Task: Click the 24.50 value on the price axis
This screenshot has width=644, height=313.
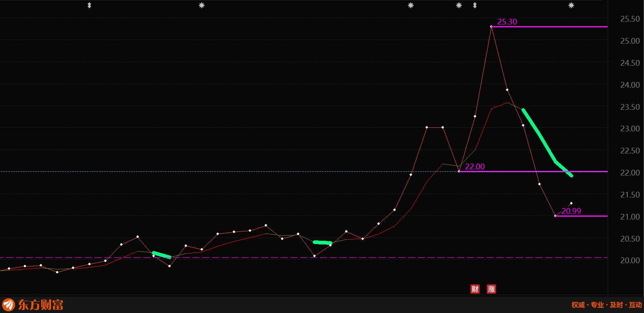Action: (x=630, y=63)
